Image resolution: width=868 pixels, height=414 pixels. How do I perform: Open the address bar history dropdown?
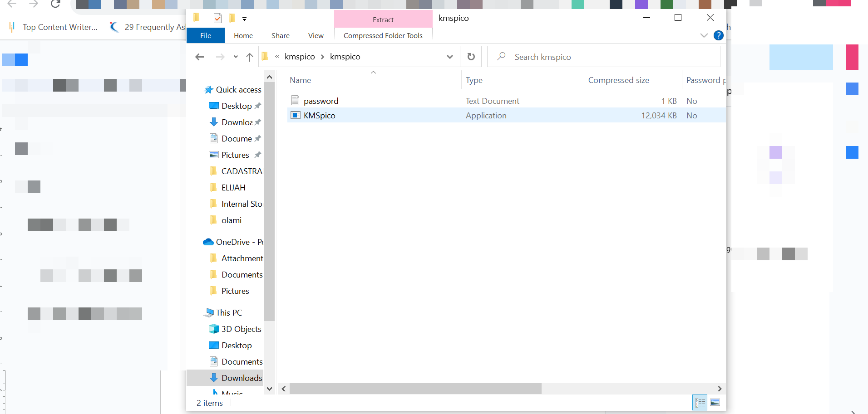point(449,57)
